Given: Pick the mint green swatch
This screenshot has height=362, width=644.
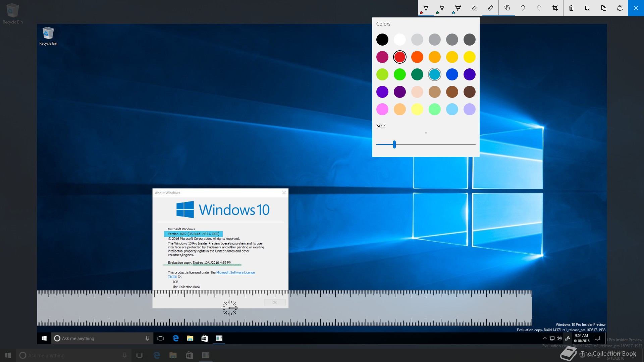Looking at the screenshot, I should click(x=435, y=109).
